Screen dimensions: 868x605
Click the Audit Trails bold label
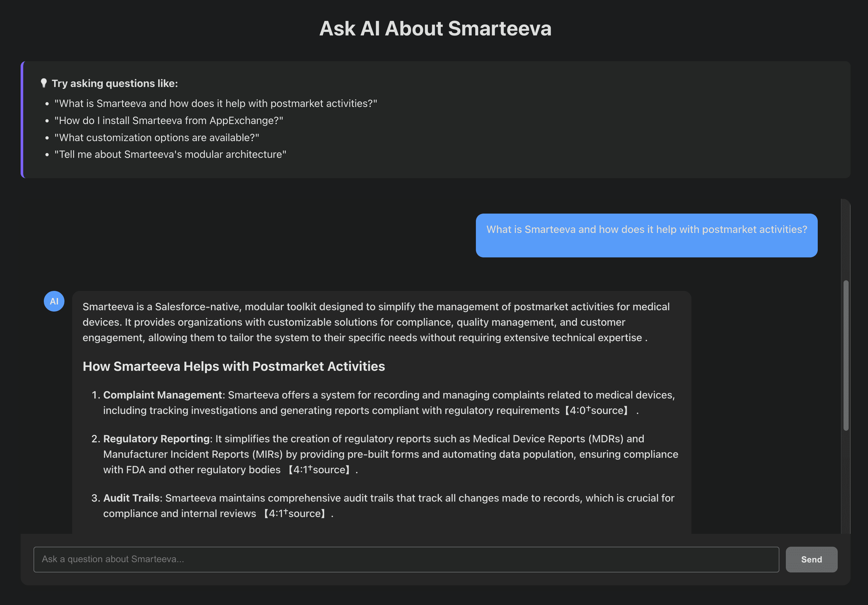pos(131,498)
